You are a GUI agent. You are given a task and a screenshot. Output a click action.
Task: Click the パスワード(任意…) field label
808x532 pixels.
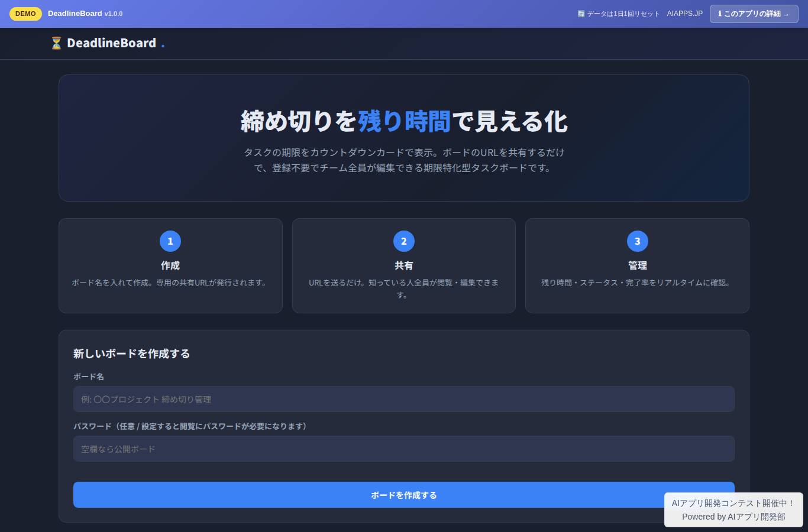(x=192, y=426)
